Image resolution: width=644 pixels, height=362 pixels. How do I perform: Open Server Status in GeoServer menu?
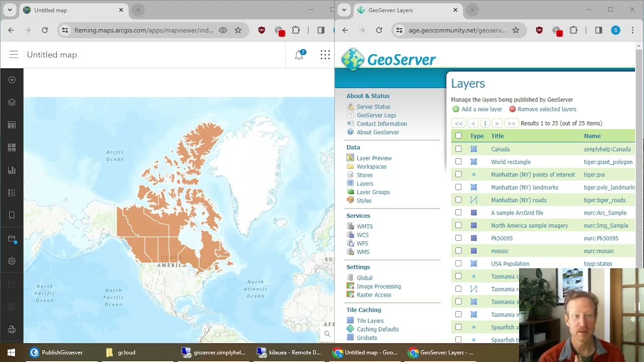(373, 107)
